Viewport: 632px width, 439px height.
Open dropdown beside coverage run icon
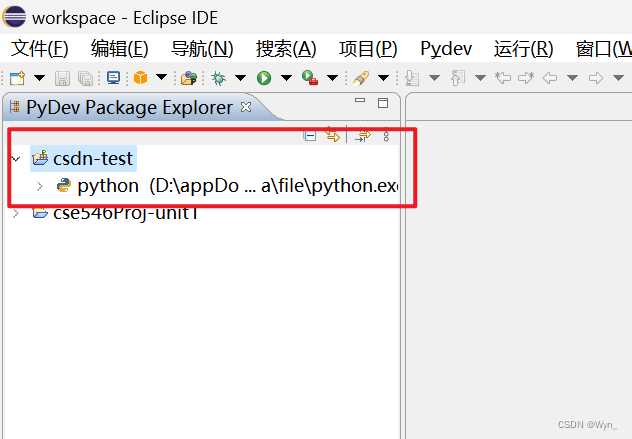[332, 77]
